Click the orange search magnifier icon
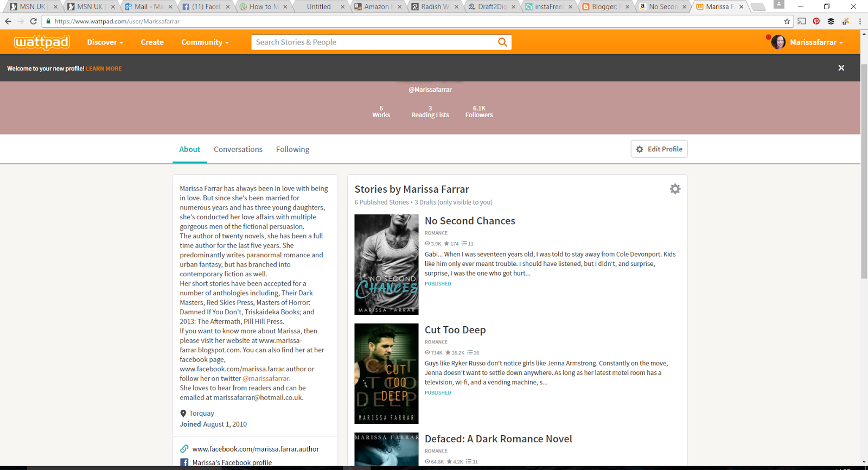 pyautogui.click(x=502, y=42)
